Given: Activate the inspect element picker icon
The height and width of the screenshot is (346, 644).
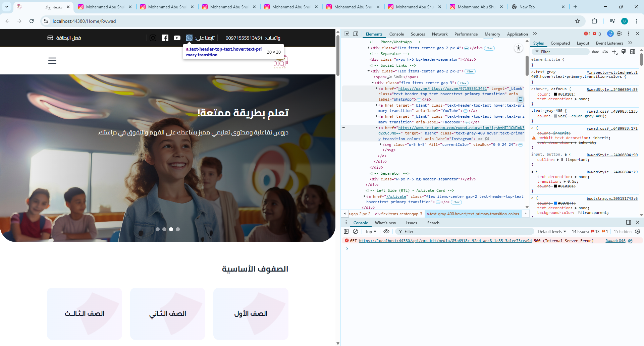Looking at the screenshot, I should coord(346,34).
